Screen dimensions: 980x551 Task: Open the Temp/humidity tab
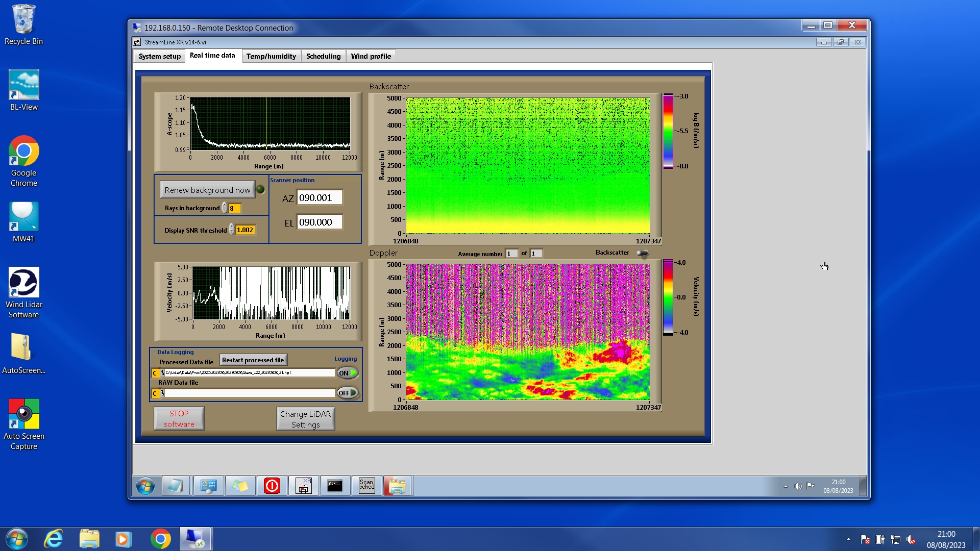click(271, 56)
